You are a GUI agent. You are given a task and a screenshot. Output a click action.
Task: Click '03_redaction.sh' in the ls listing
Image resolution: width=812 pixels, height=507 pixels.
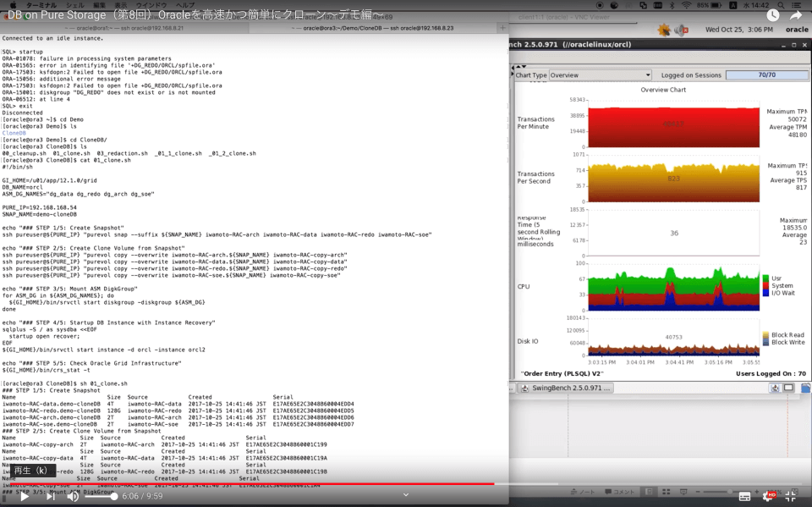click(x=122, y=153)
